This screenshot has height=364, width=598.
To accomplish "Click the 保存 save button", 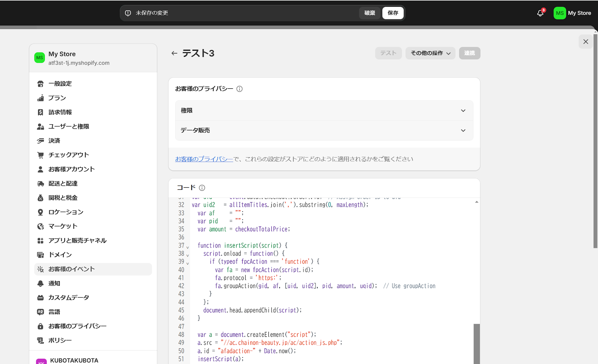I will (393, 13).
